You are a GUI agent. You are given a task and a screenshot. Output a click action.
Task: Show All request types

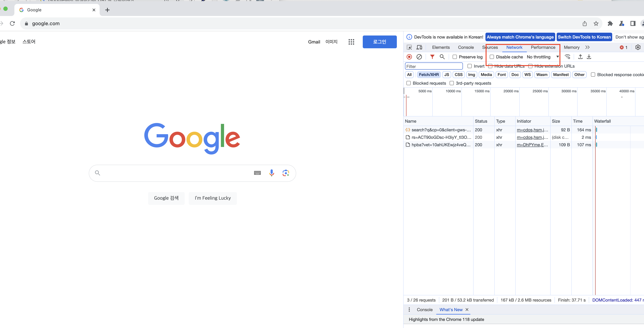click(409, 75)
